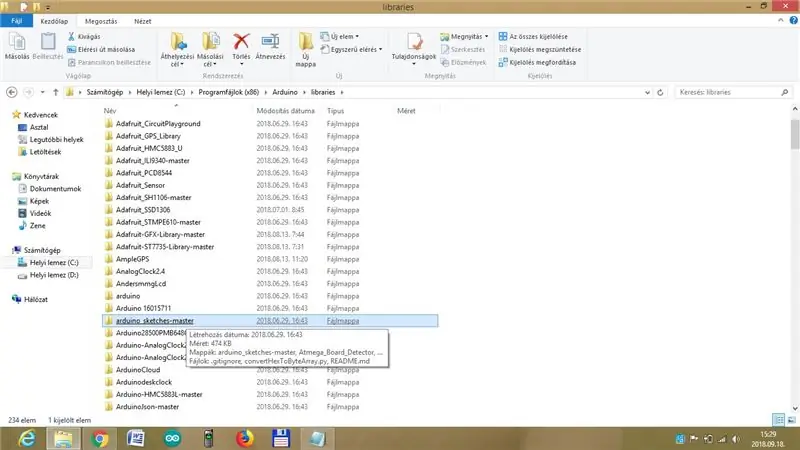Sort by Méret column header

coord(406,111)
